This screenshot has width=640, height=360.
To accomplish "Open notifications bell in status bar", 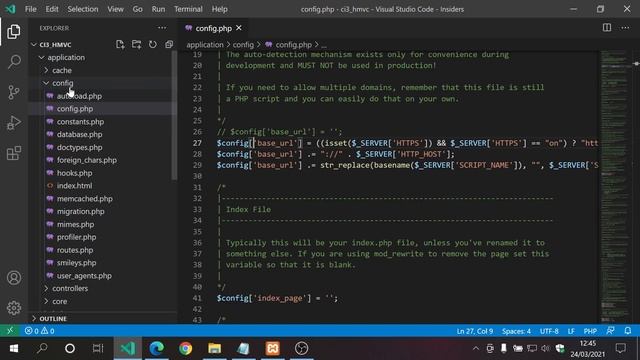I will tap(628, 331).
